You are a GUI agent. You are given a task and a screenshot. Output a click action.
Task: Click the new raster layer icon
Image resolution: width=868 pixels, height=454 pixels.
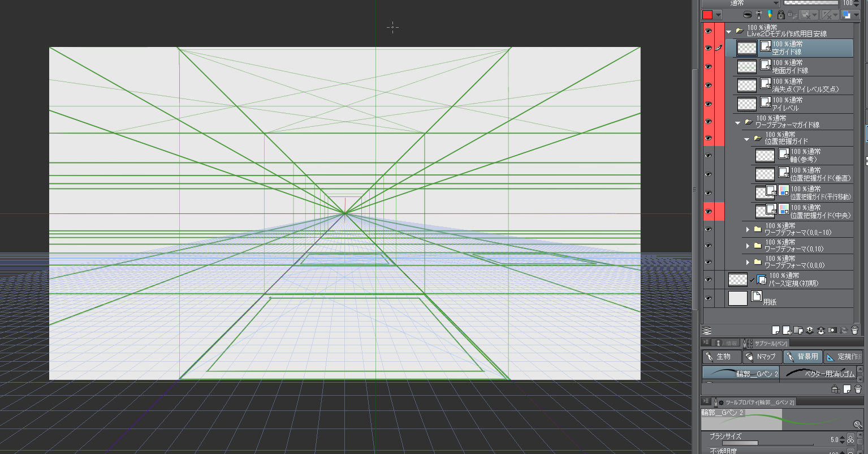pyautogui.click(x=776, y=330)
